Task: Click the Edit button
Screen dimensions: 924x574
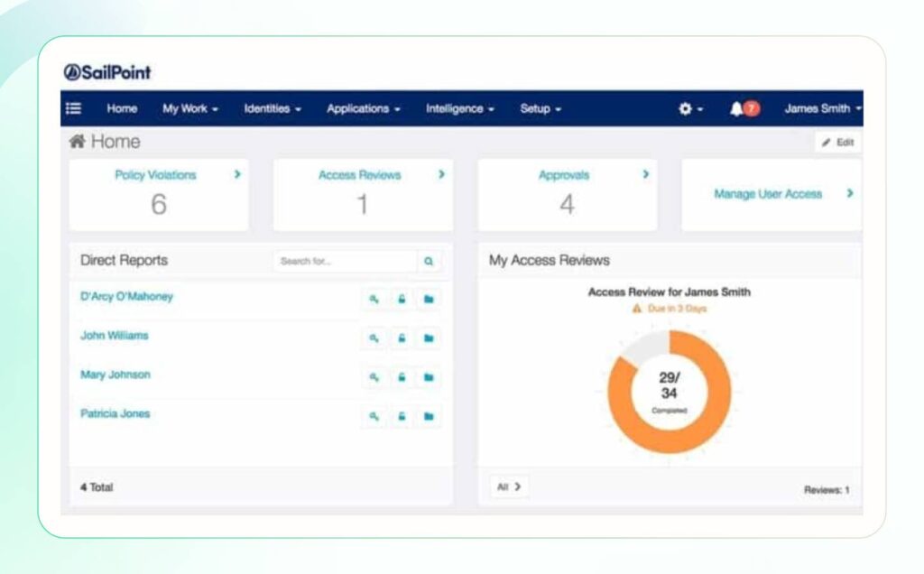Action: (x=838, y=143)
